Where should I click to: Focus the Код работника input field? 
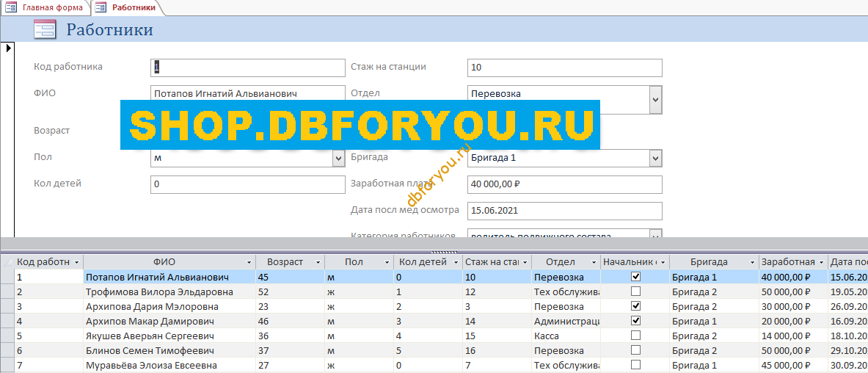[247, 68]
